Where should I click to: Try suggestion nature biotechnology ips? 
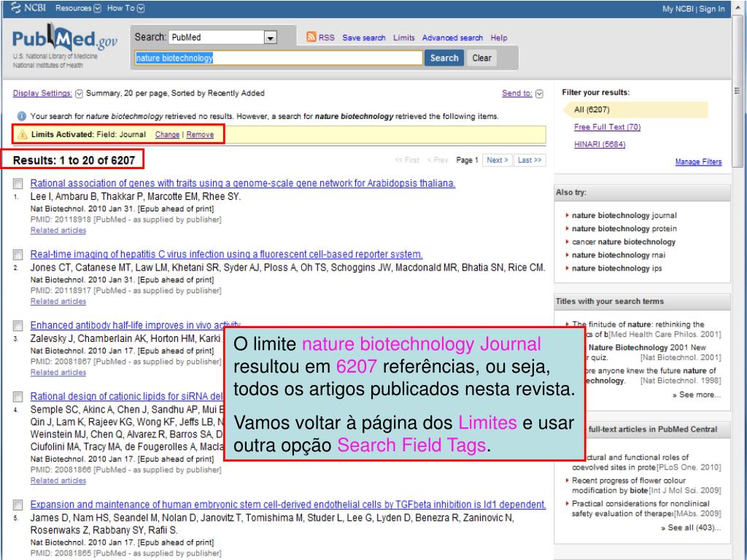click(617, 268)
